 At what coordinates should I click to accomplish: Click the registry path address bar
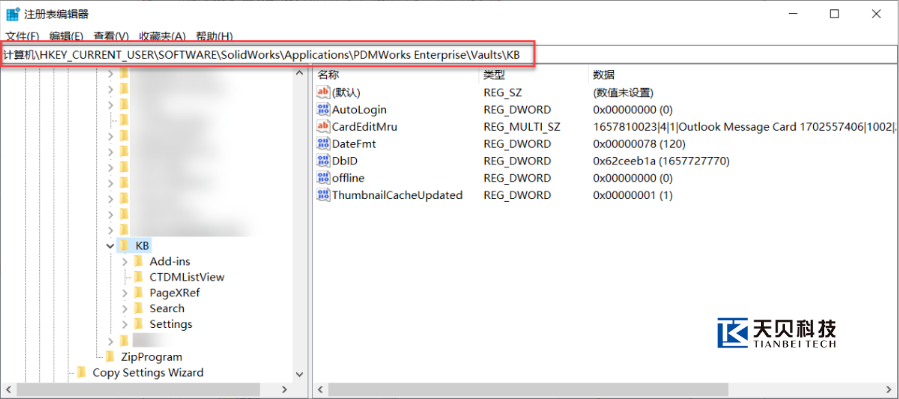(x=448, y=55)
